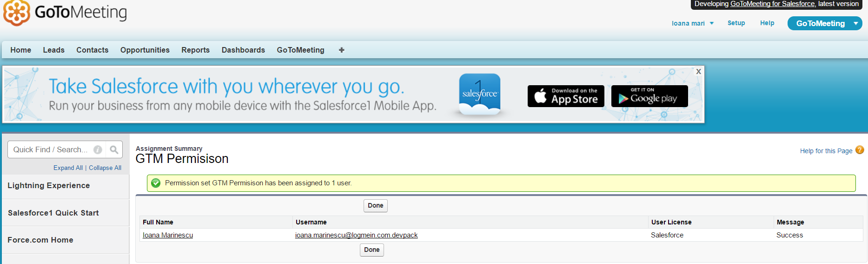Image resolution: width=868 pixels, height=264 pixels.
Task: Open ioana.marinescu@logmein.com.devpack username link
Action: coord(357,235)
